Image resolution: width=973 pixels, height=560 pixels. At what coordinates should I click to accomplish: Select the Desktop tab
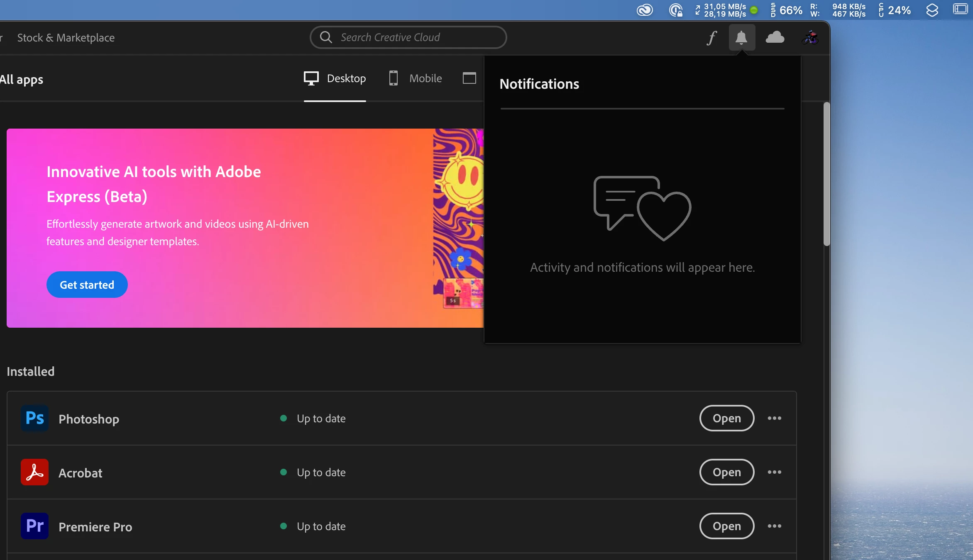(335, 78)
